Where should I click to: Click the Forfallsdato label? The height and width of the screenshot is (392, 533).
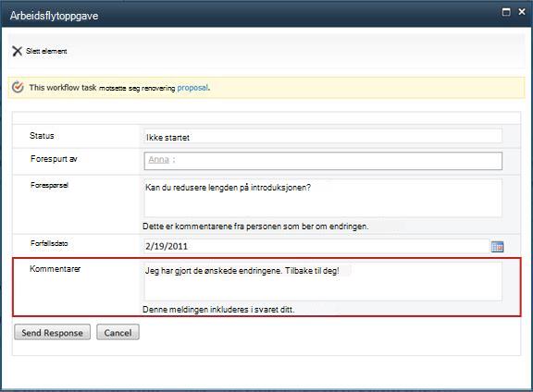coord(49,243)
